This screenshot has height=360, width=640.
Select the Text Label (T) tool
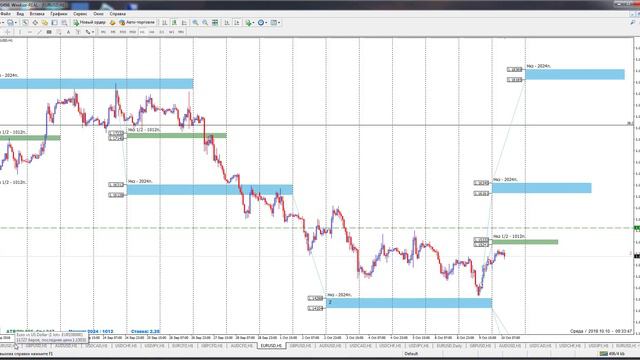[78, 32]
